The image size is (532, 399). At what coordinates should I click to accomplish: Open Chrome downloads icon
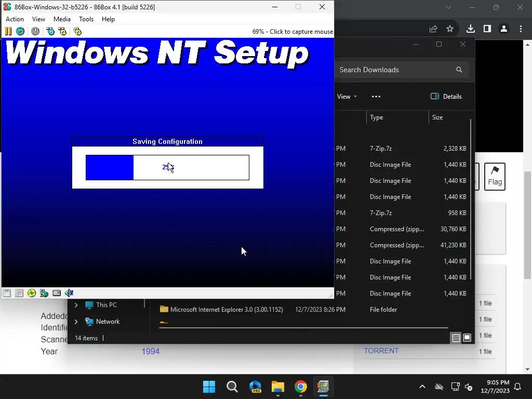471,29
